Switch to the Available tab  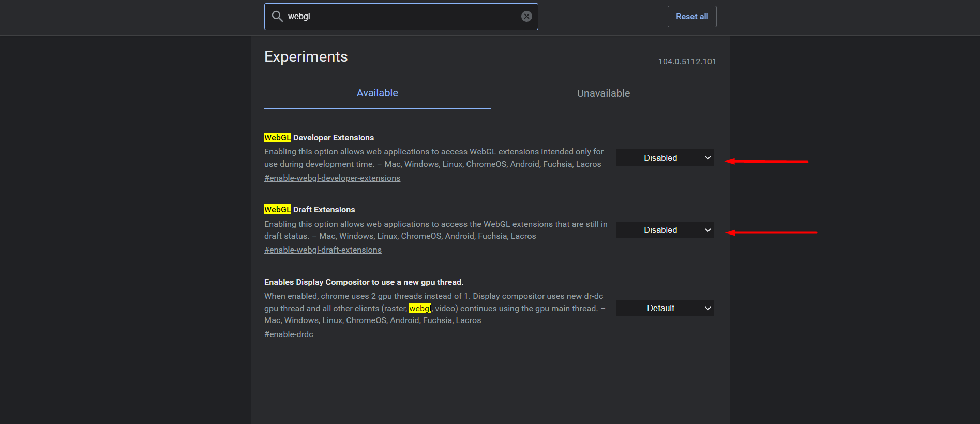[378, 93]
